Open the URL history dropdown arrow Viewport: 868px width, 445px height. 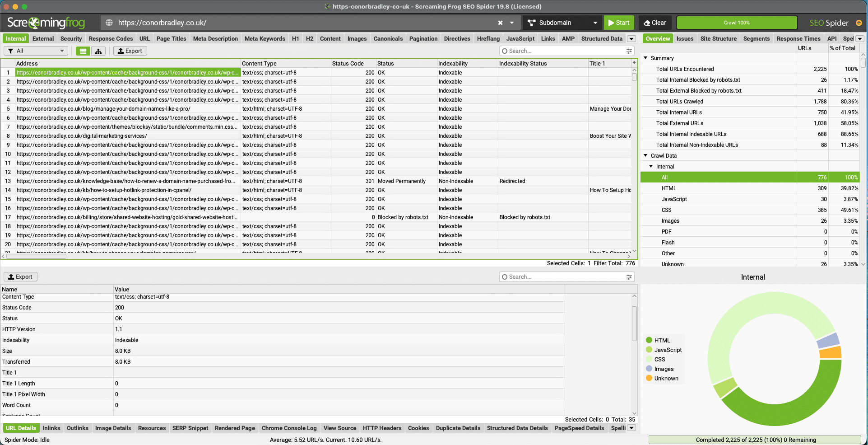click(512, 23)
